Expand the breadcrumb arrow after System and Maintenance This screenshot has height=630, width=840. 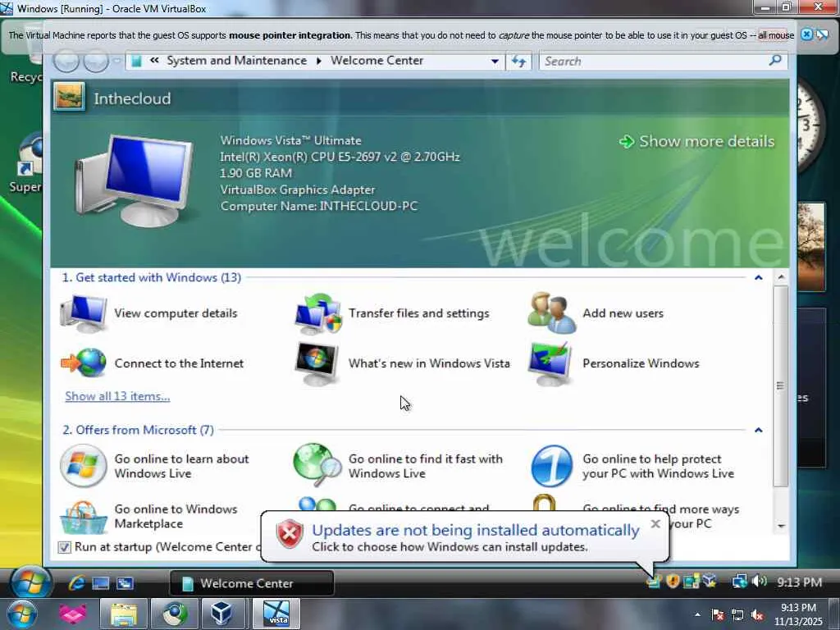tap(319, 61)
